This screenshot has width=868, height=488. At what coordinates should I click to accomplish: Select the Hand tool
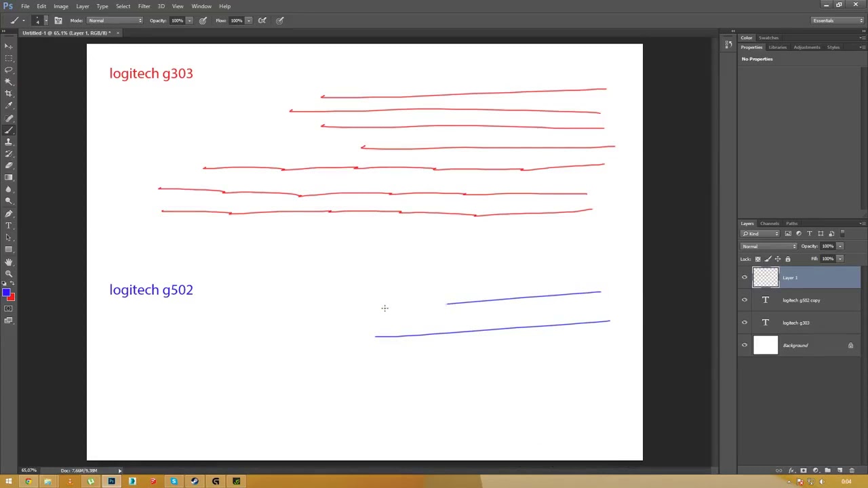pos(9,262)
